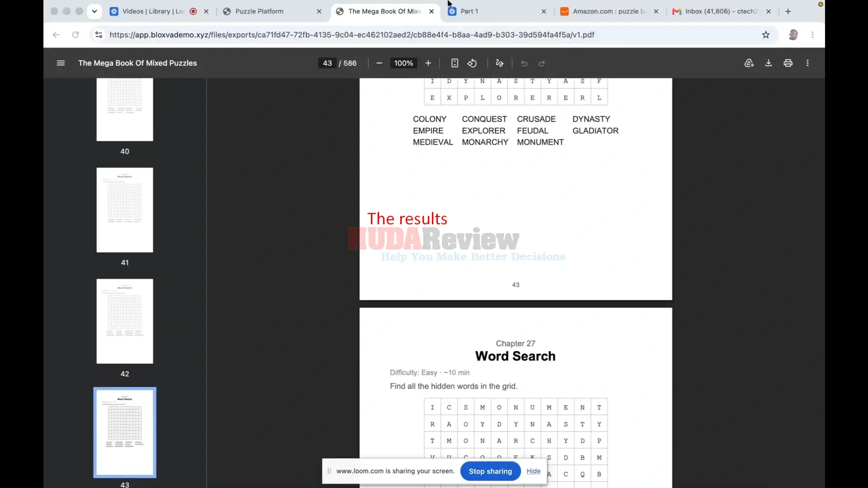Click the 100% zoom level field
The width and height of the screenshot is (868, 488).
(x=403, y=63)
